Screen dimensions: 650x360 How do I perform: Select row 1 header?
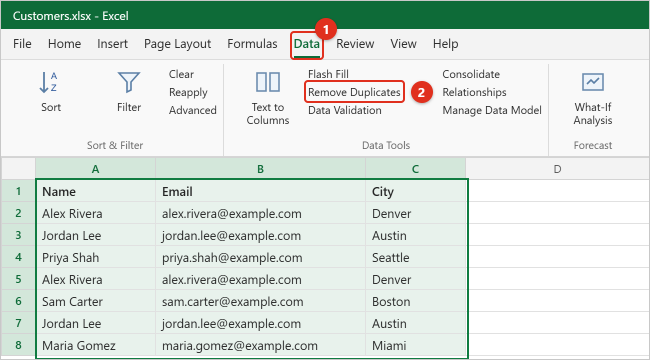coord(18,191)
